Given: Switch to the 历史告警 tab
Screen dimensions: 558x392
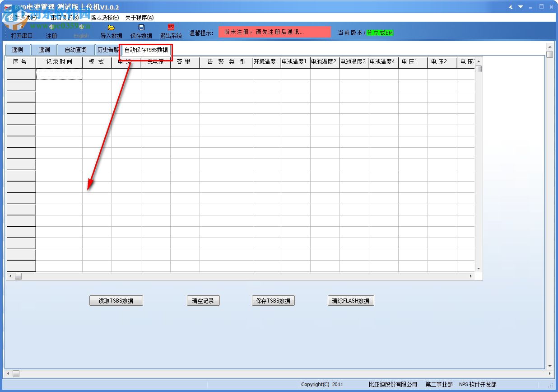Looking at the screenshot, I should (108, 50).
